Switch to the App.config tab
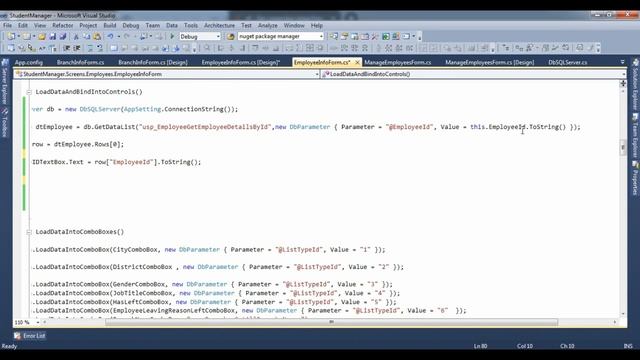 click(29, 62)
